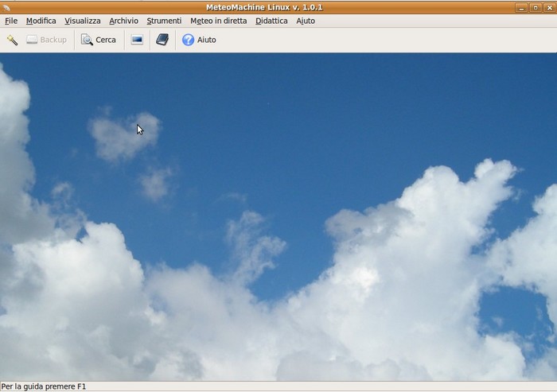Viewport: 557px width, 392px height.
Task: Open the Modifica menu
Action: tap(41, 21)
